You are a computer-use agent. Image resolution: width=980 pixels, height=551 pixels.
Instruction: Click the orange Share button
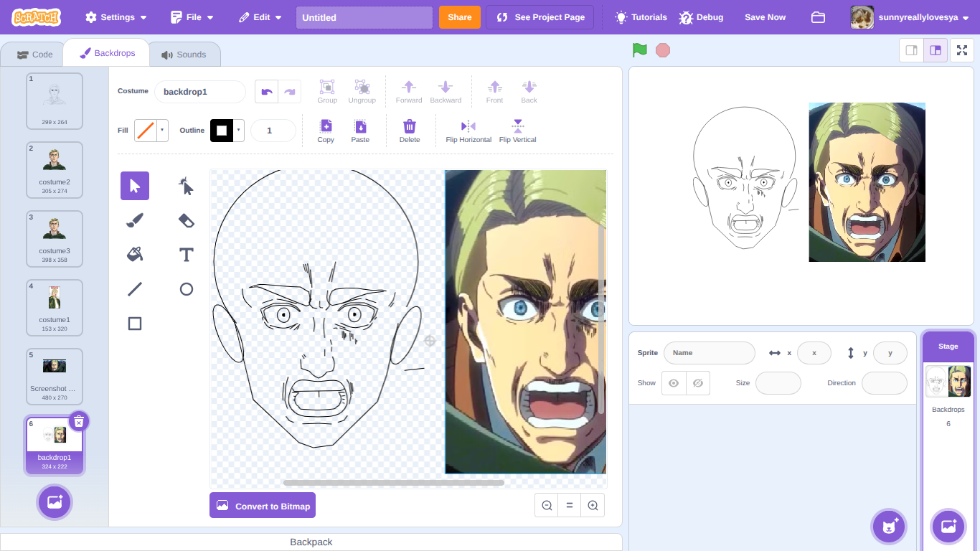[460, 17]
